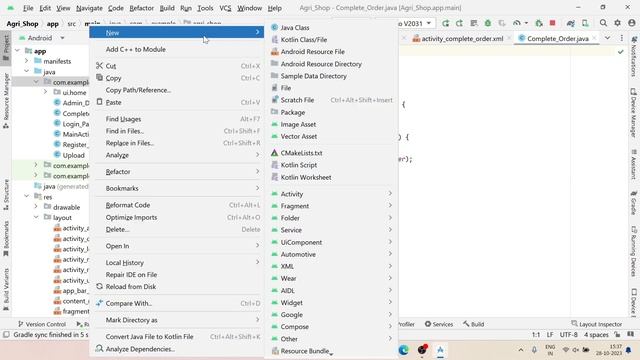Screen dimensions: 640x360
Task: Click the CMakeLists.txt triangle icon
Action: [274, 153]
